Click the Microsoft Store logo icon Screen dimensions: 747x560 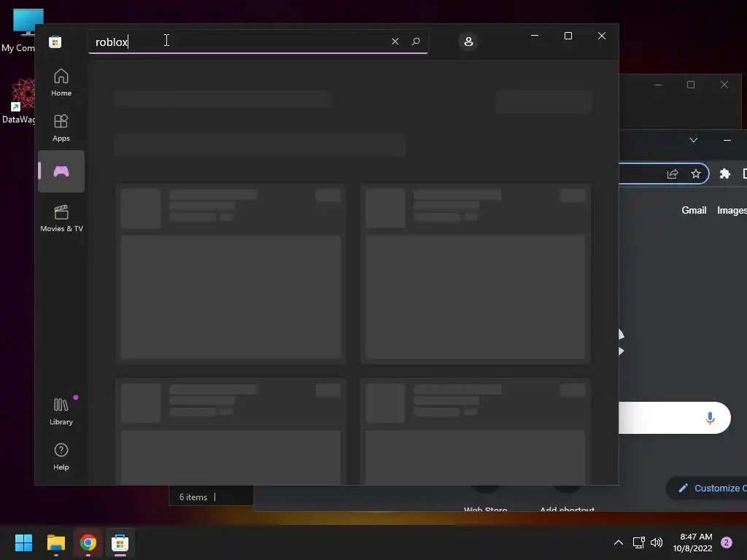[x=55, y=42]
